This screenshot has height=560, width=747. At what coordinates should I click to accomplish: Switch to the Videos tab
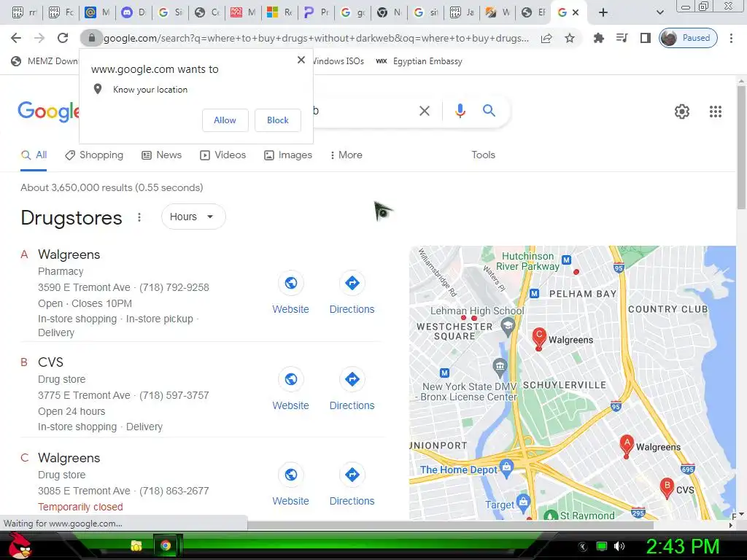[223, 155]
